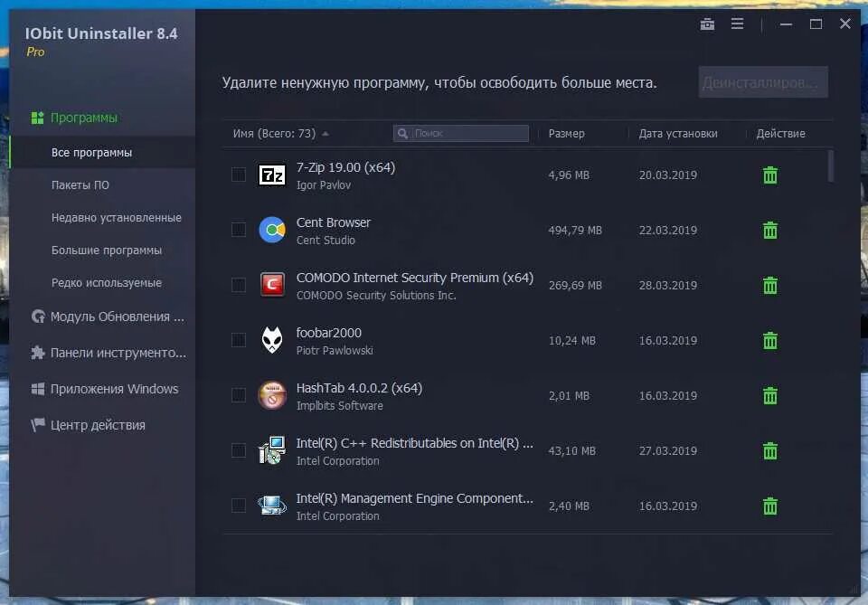Image resolution: width=868 pixels, height=605 pixels.
Task: Click the foobar2000 alien icon
Action: 272,340
